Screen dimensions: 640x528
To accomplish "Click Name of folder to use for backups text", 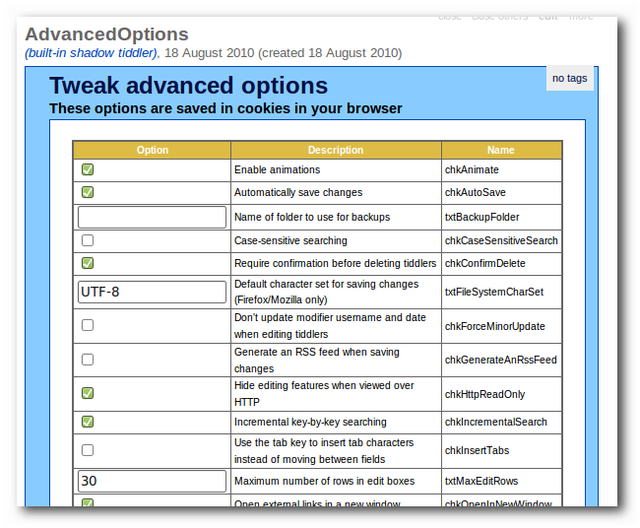I will [x=312, y=217].
